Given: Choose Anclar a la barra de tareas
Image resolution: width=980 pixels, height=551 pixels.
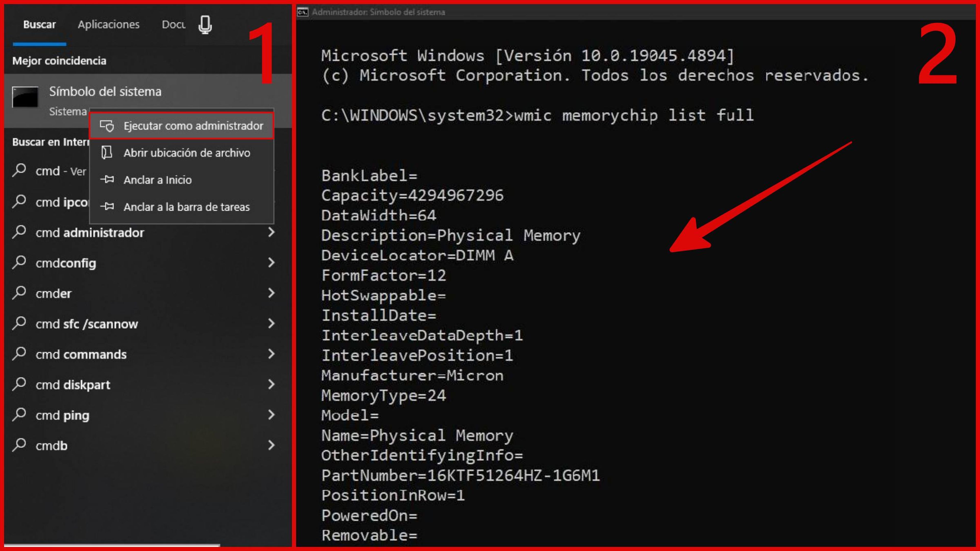Looking at the screenshot, I should 181,206.
